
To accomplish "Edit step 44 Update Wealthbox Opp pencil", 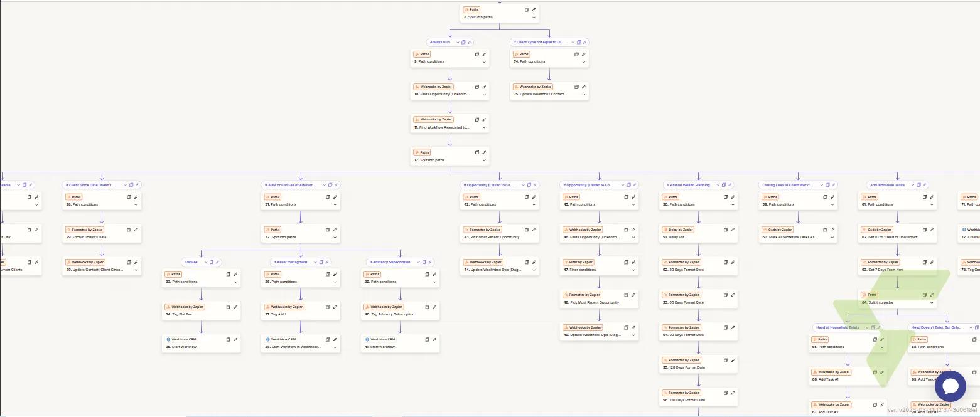I will (x=534, y=262).
